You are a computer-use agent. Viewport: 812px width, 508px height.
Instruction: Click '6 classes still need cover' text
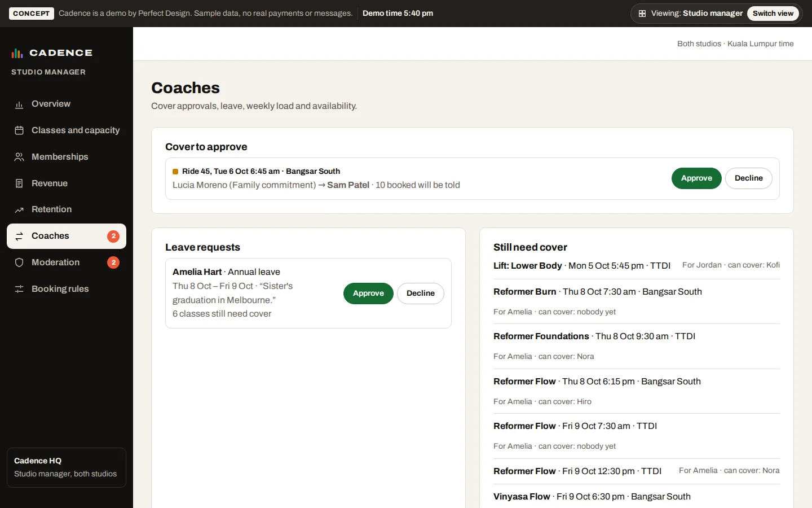click(222, 314)
